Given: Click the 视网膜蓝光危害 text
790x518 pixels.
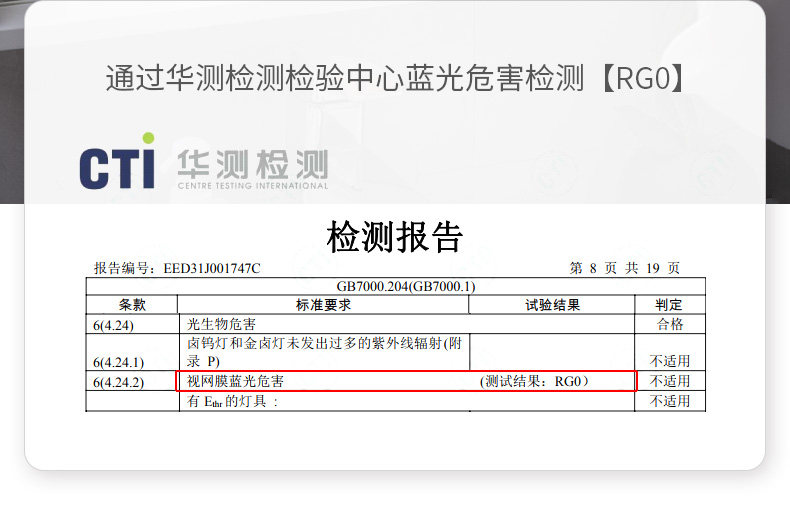Looking at the screenshot, I should click(x=235, y=381).
